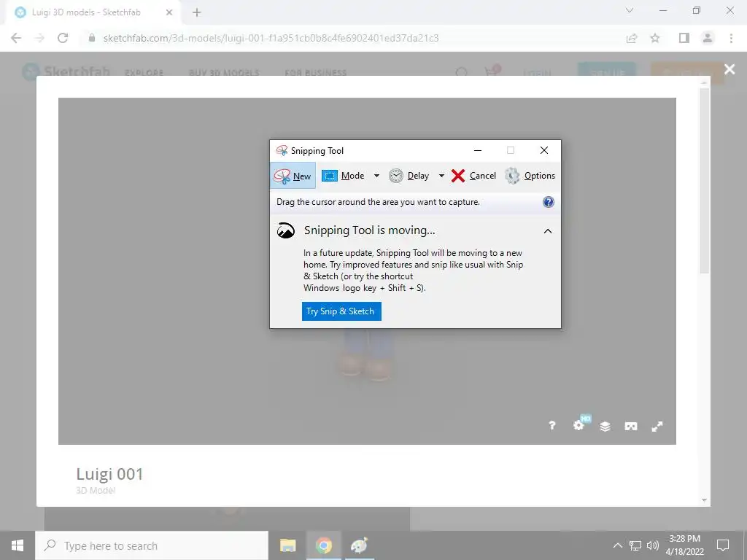Click the taskbar search box
Screen dimensions: 747x560
pos(152,545)
